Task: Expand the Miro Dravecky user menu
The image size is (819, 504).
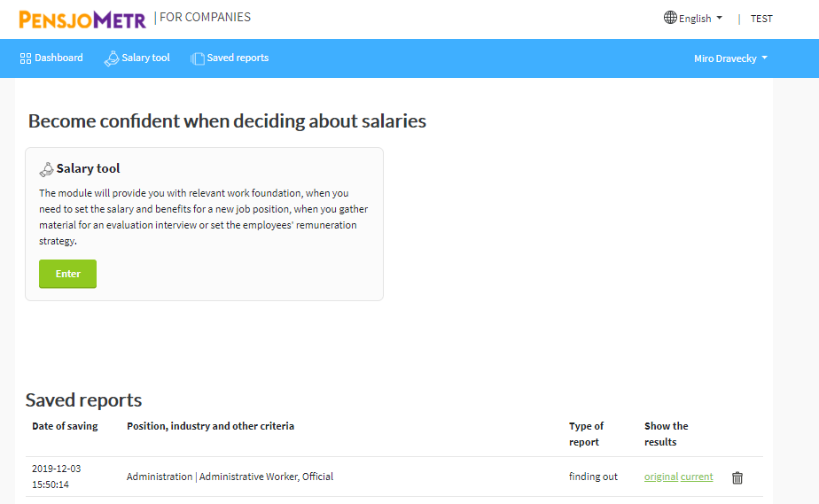Action: coord(730,58)
